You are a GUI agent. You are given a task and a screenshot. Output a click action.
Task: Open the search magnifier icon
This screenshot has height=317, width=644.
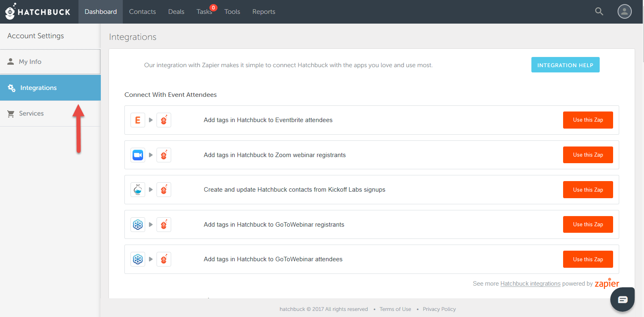[x=599, y=11]
